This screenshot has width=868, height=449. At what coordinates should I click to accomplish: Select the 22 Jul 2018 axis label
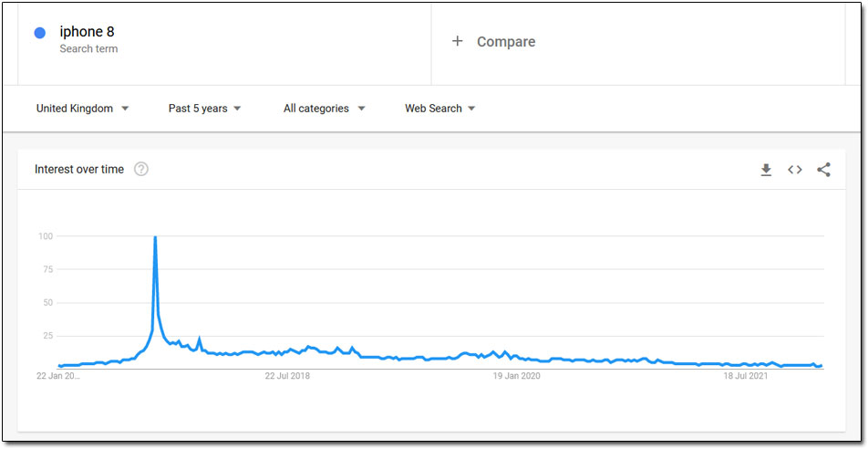[287, 376]
